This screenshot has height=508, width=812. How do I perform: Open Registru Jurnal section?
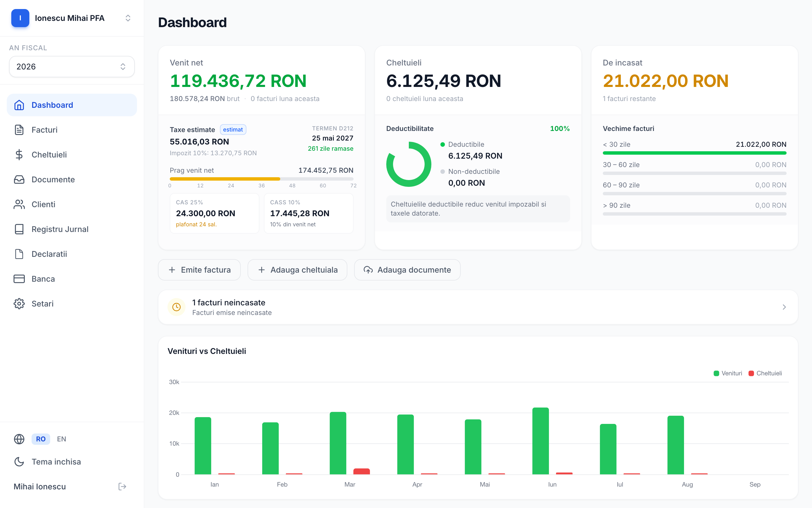click(72, 229)
